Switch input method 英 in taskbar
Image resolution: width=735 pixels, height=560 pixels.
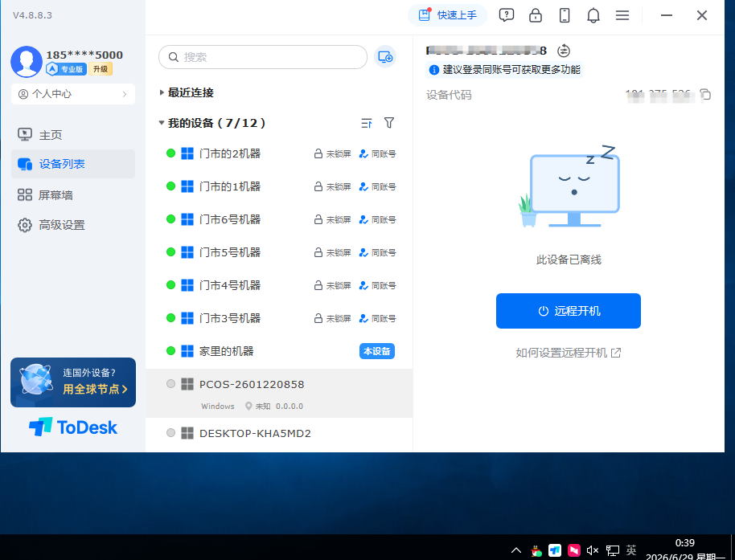(631, 550)
